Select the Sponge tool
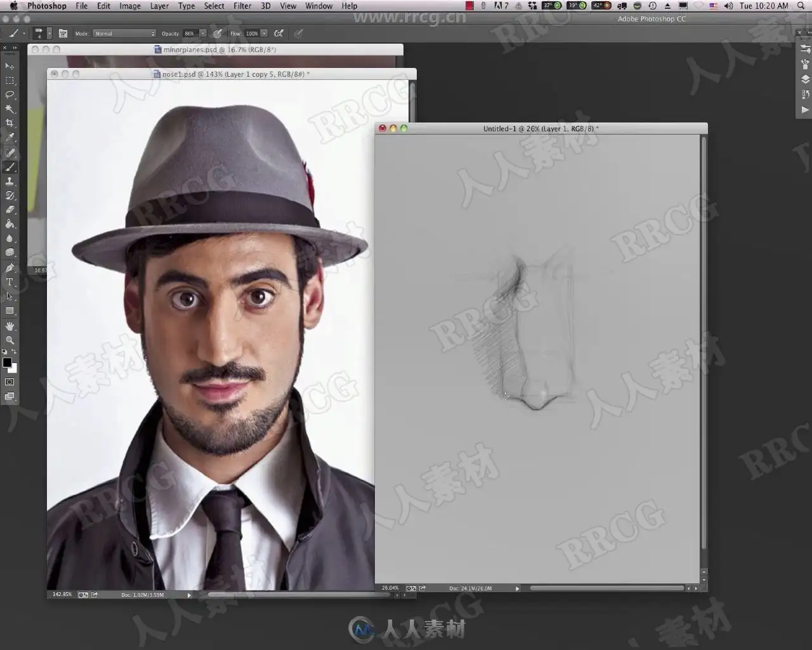 point(10,253)
